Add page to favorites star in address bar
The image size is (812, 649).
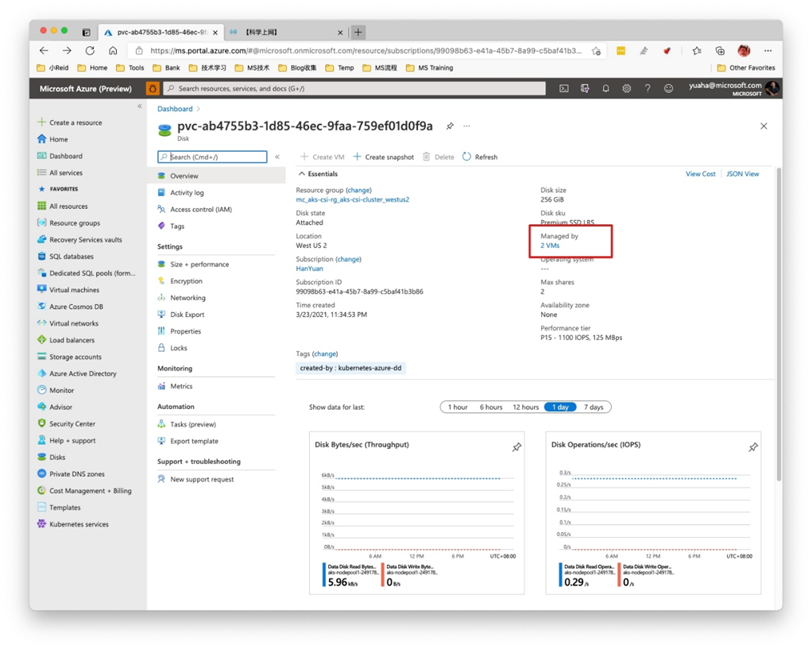click(x=597, y=51)
